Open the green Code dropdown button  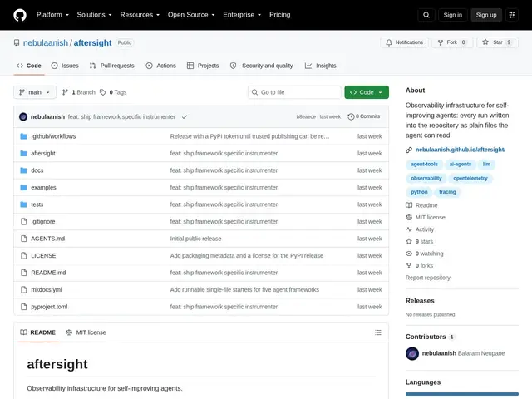(x=367, y=92)
